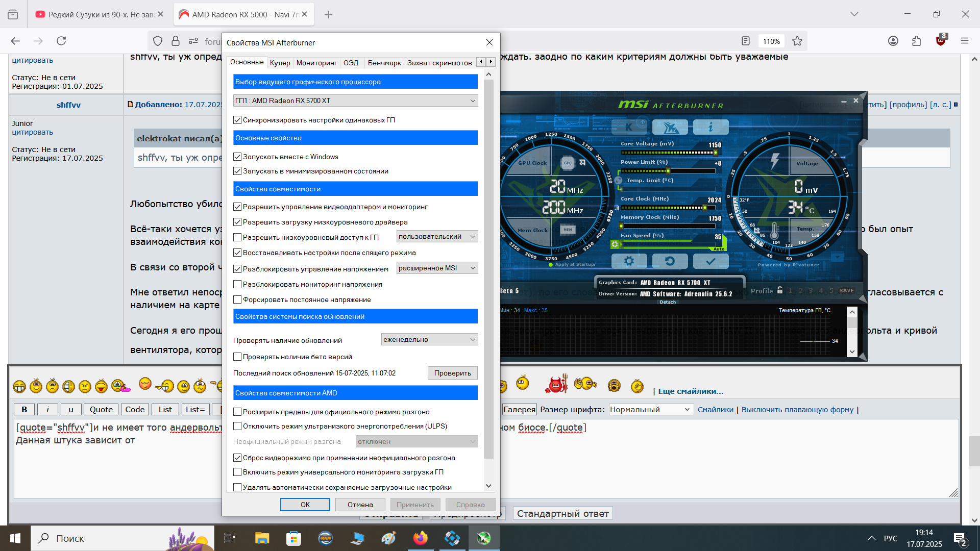The image size is (980, 551).
Task: Uncheck 'Запускать вместе с Windows'
Action: (x=237, y=157)
